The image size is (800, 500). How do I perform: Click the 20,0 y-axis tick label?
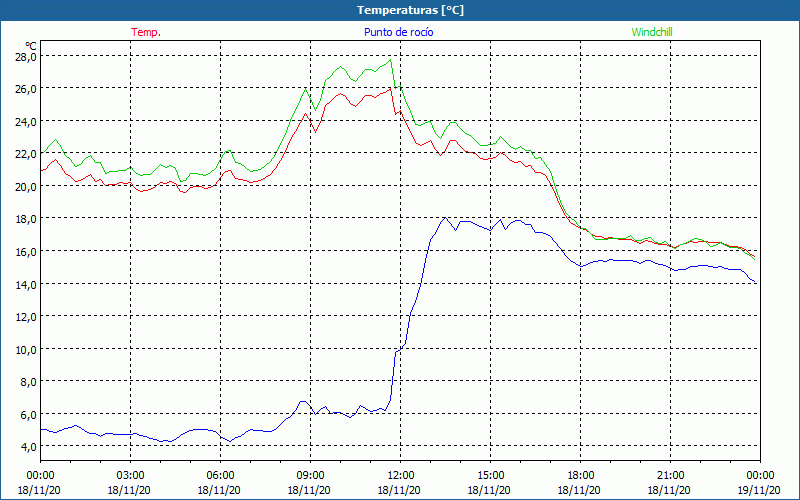(x=25, y=186)
